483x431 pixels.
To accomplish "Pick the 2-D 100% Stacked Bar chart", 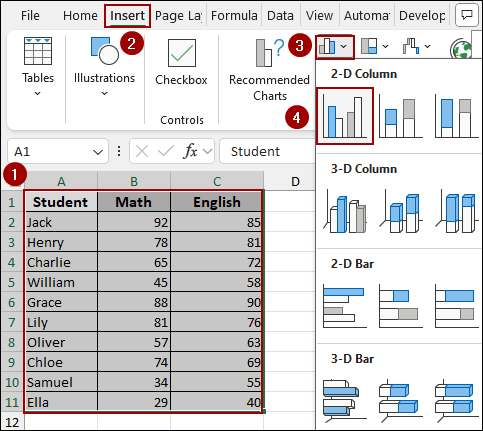I will (456, 306).
